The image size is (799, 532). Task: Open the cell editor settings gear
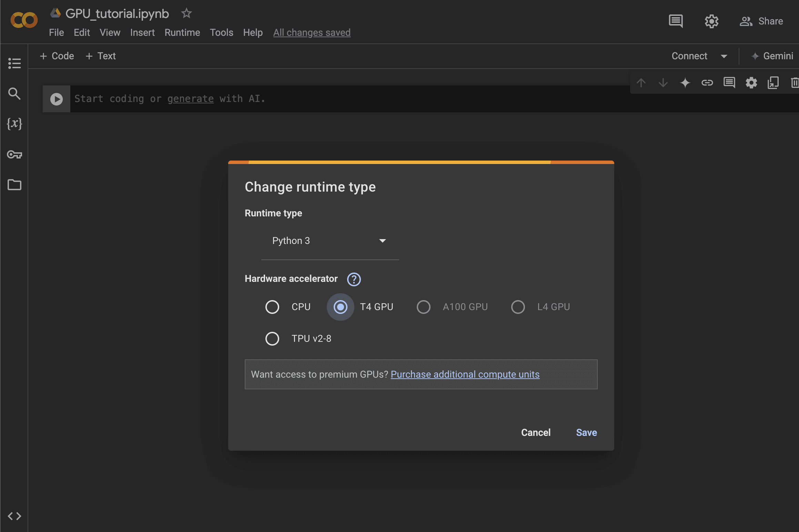pyautogui.click(x=751, y=83)
